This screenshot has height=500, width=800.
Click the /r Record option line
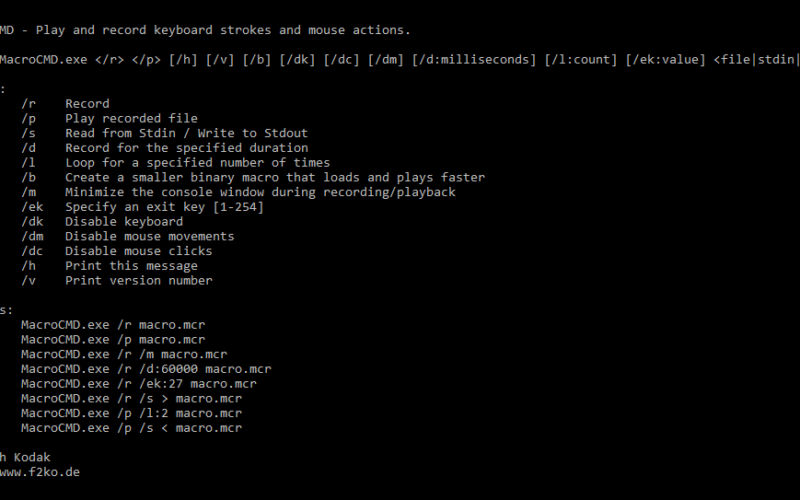pyautogui.click(x=65, y=104)
